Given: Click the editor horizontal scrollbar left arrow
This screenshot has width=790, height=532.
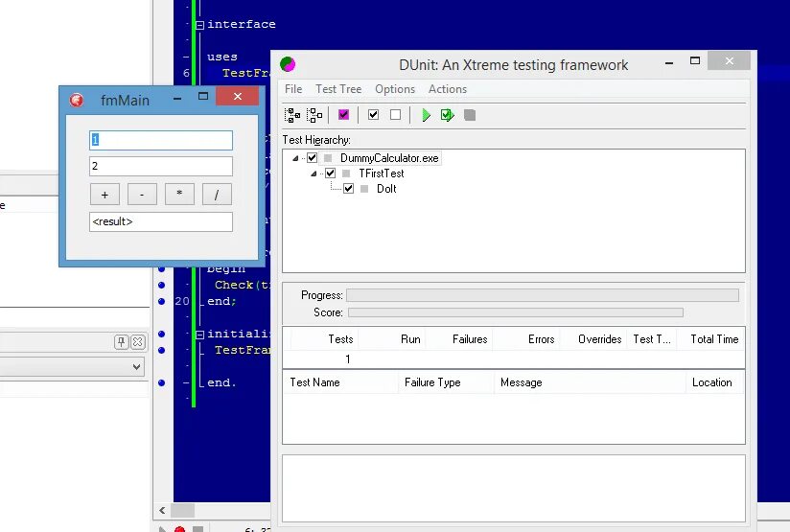Looking at the screenshot, I should [162, 510].
